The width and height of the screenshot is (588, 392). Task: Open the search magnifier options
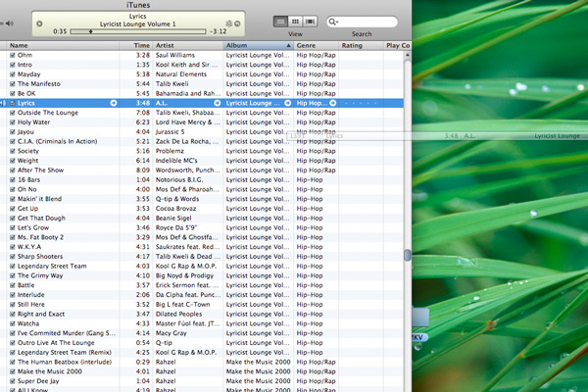click(x=333, y=22)
